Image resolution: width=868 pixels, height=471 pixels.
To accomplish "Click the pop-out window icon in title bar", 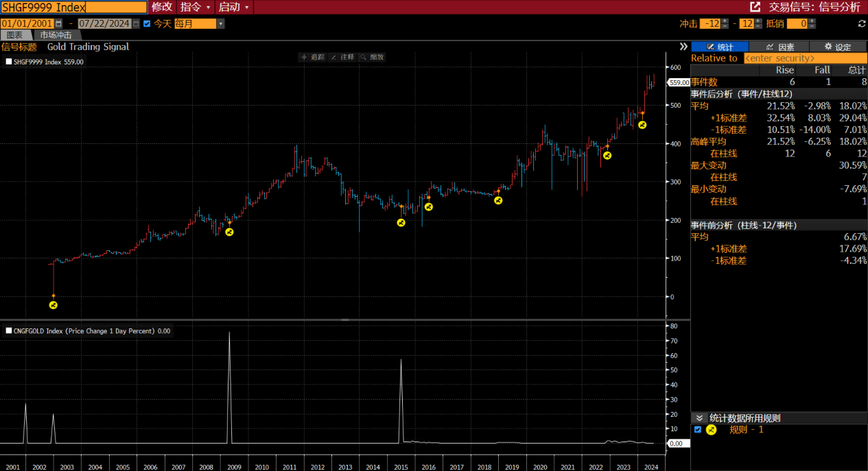I will [755, 7].
